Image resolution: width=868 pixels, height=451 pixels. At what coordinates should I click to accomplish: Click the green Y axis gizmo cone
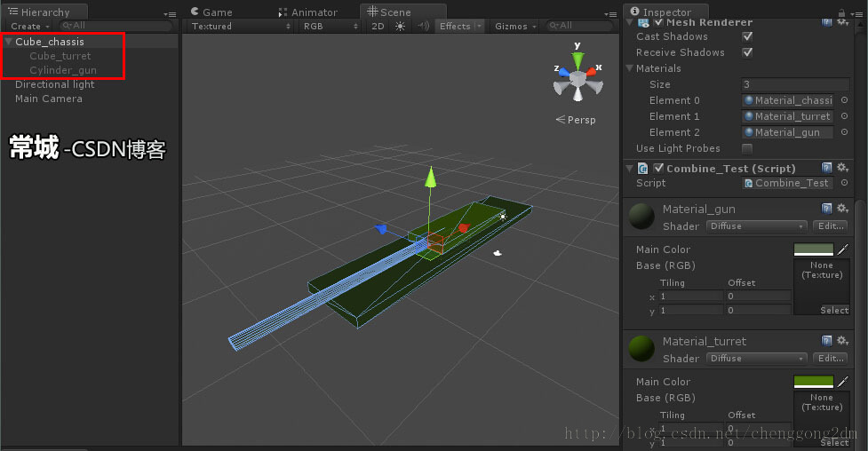click(x=577, y=59)
